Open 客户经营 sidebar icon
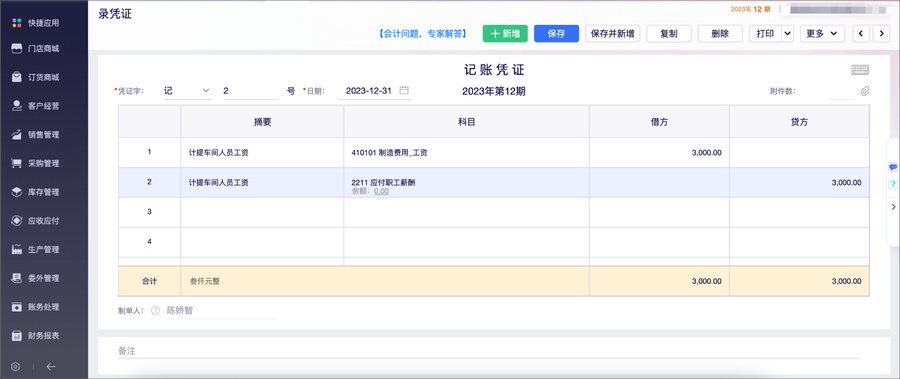The width and height of the screenshot is (900, 379). 17,106
